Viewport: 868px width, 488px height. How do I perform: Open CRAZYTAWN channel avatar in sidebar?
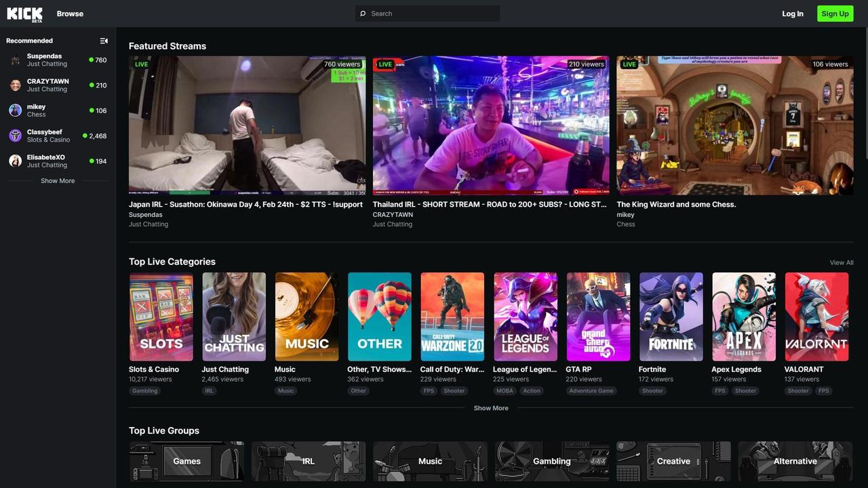[x=15, y=85]
